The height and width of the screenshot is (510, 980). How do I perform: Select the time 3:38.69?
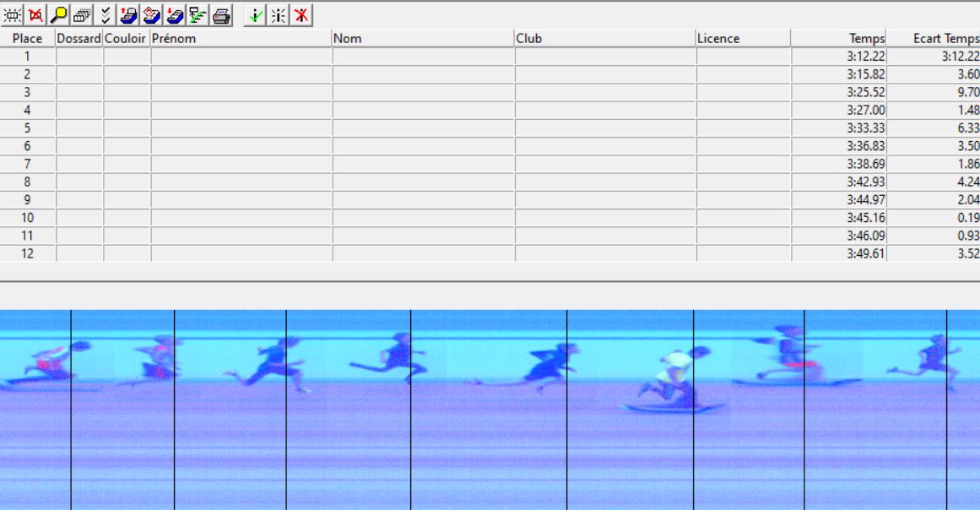click(866, 165)
